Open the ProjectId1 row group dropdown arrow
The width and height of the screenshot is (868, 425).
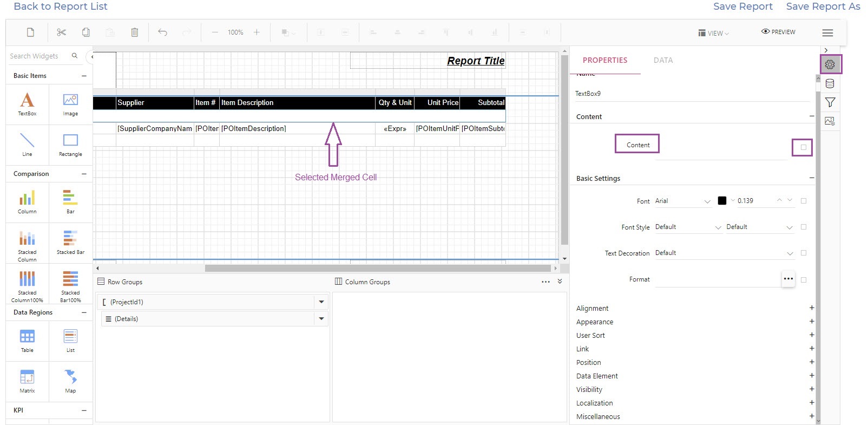pos(321,302)
